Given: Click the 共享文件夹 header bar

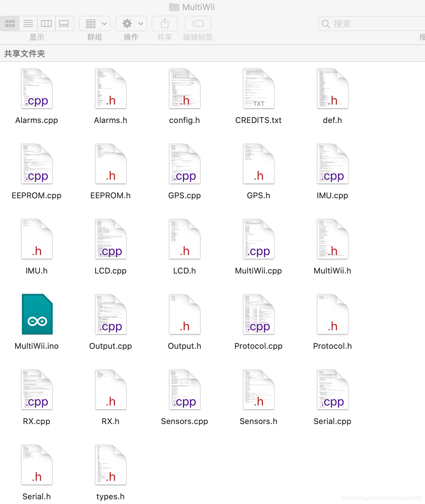Looking at the screenshot, I should (x=212, y=53).
